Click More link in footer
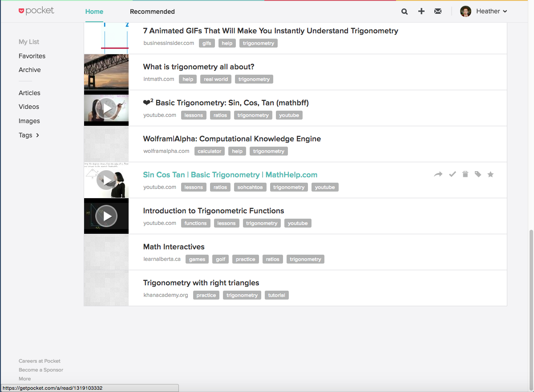Image resolution: width=534 pixels, height=392 pixels. point(25,379)
